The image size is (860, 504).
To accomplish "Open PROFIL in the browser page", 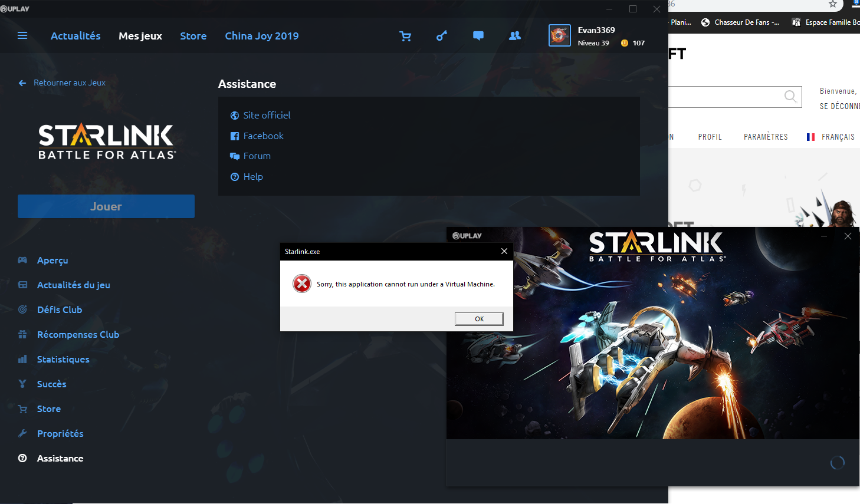I will point(710,137).
